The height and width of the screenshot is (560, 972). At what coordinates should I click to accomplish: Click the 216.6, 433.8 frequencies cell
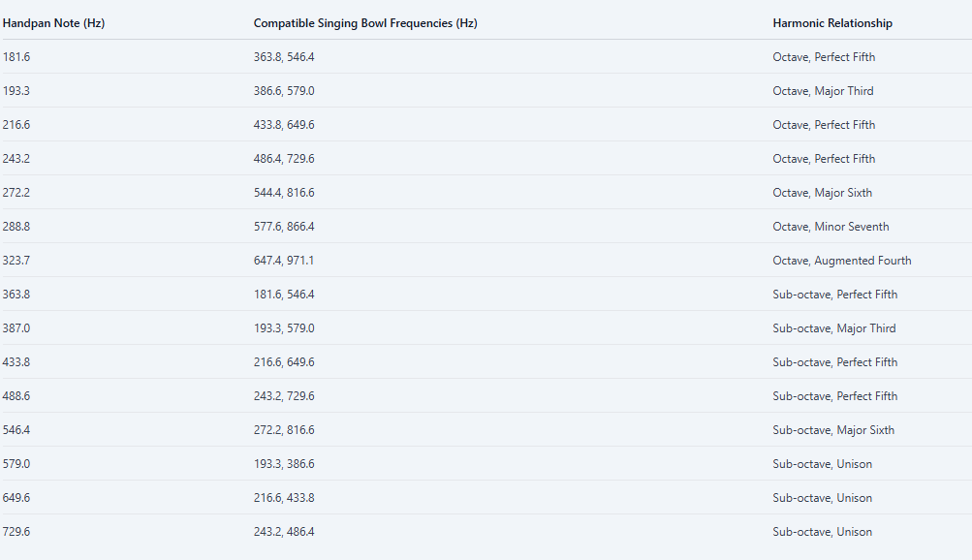(284, 498)
